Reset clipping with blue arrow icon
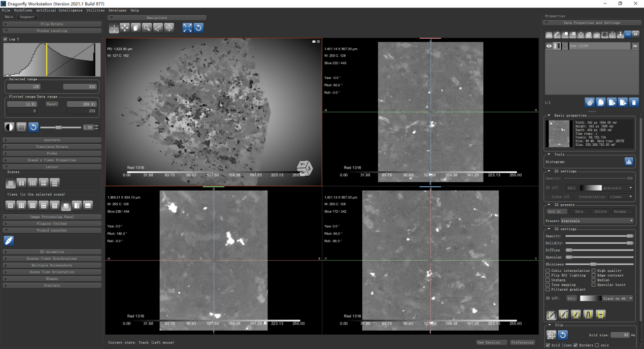 [562, 335]
